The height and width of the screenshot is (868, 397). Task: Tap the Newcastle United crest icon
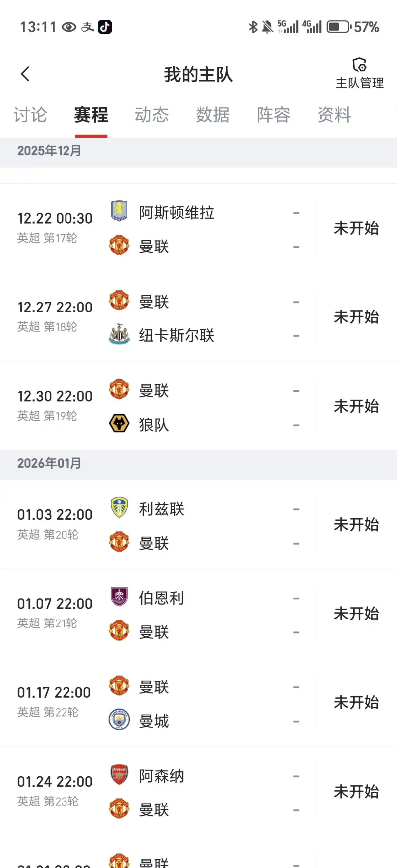coord(119,335)
